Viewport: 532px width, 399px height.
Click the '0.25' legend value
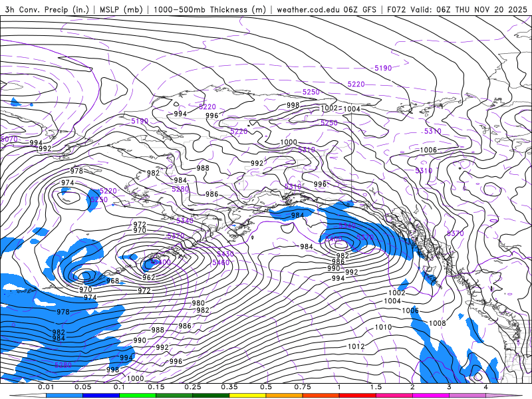pos(193,387)
